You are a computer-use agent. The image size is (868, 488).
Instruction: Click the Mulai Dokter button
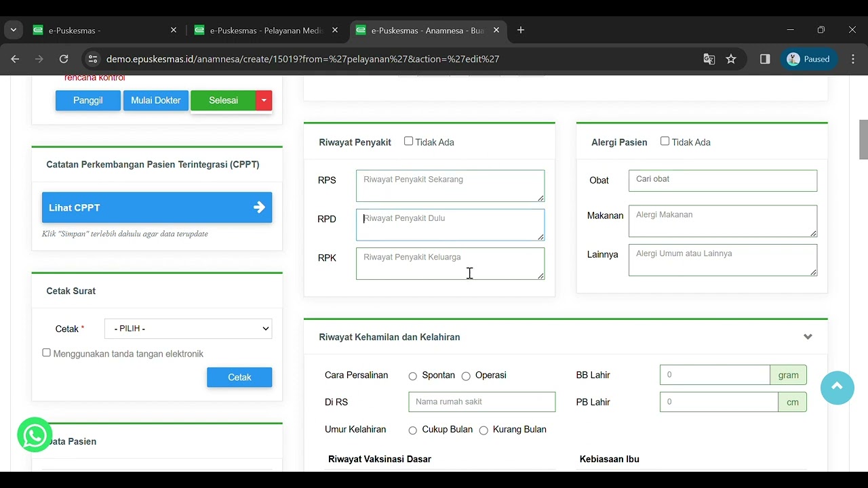coord(156,100)
